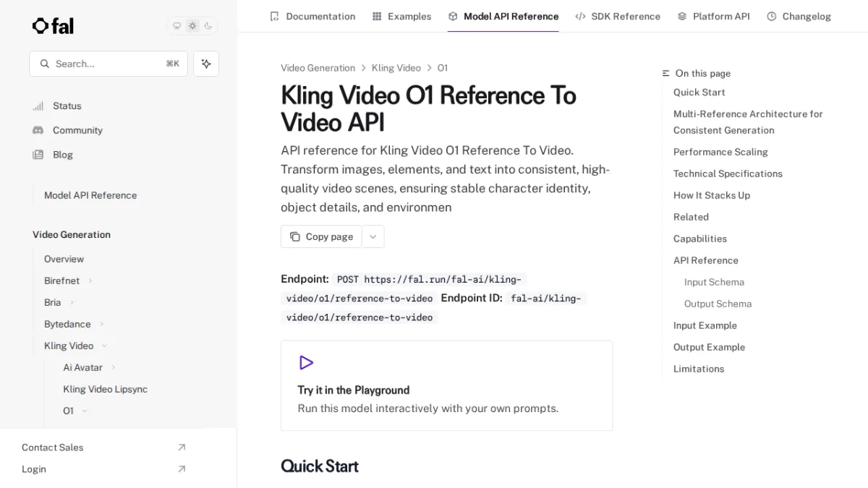Jump to Output Example section
Viewport: 868px width, 488px height.
pos(709,347)
